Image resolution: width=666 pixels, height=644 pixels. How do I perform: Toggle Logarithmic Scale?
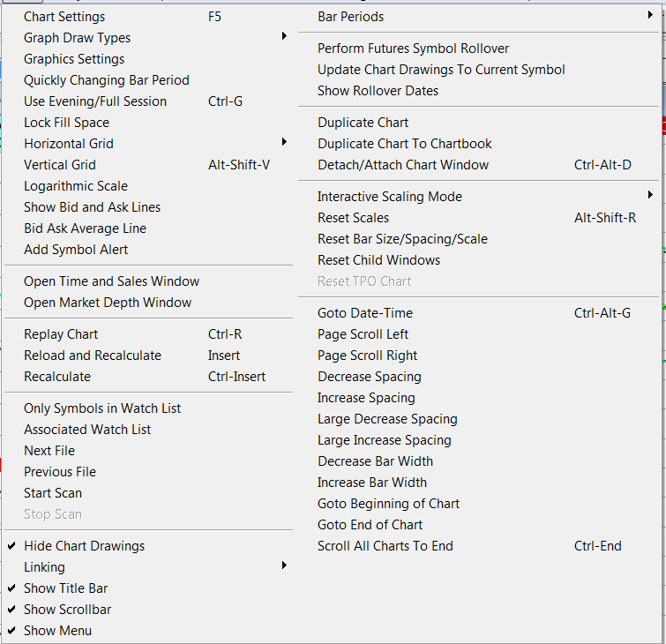click(148, 186)
